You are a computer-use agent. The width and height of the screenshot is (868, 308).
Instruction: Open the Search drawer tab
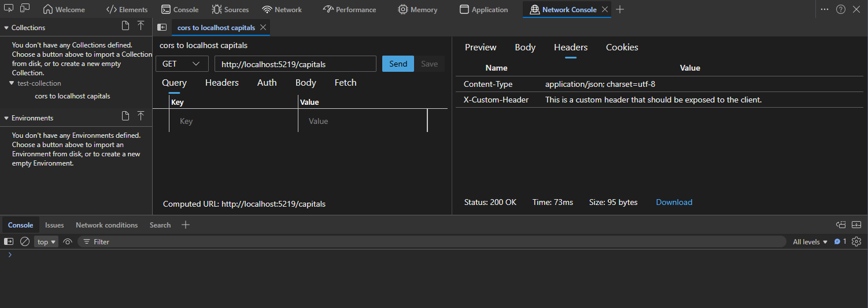coord(160,225)
